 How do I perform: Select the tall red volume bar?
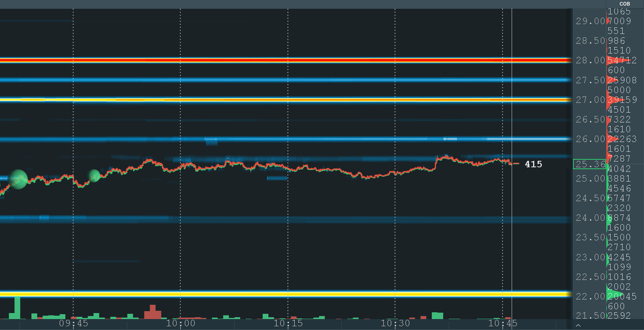tap(152, 312)
